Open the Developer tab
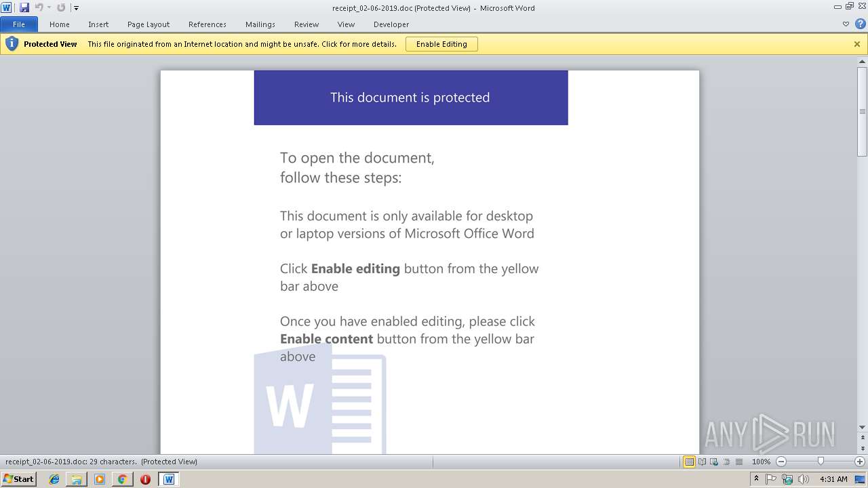The width and height of the screenshot is (868, 488). tap(391, 24)
